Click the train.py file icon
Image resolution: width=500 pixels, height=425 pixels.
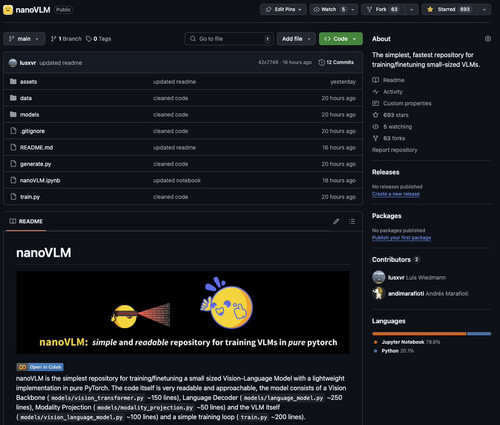coord(13,197)
